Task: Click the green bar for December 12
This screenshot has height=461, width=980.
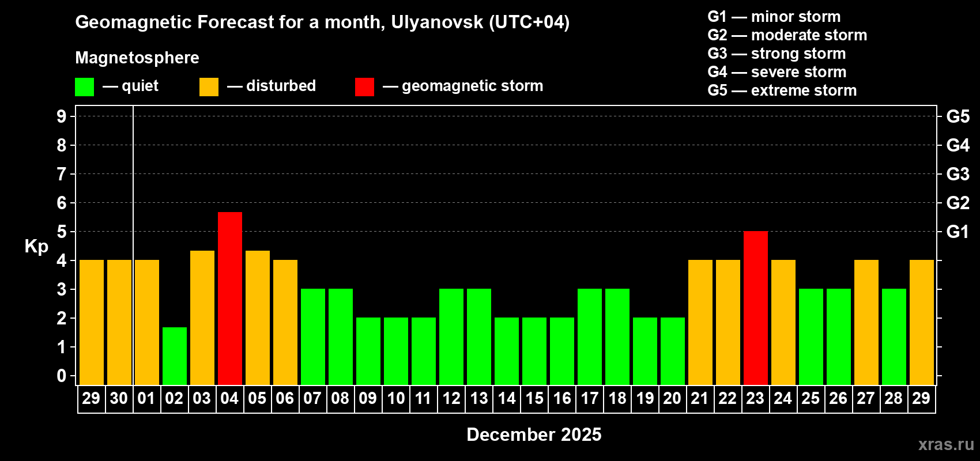Action: (451, 337)
